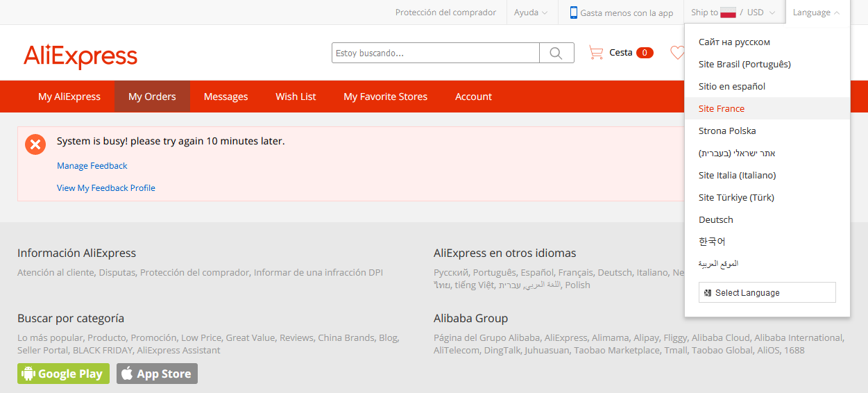Viewport: 868px width, 393px height.
Task: Open Informar de una infracción DPI
Action: pos(318,272)
